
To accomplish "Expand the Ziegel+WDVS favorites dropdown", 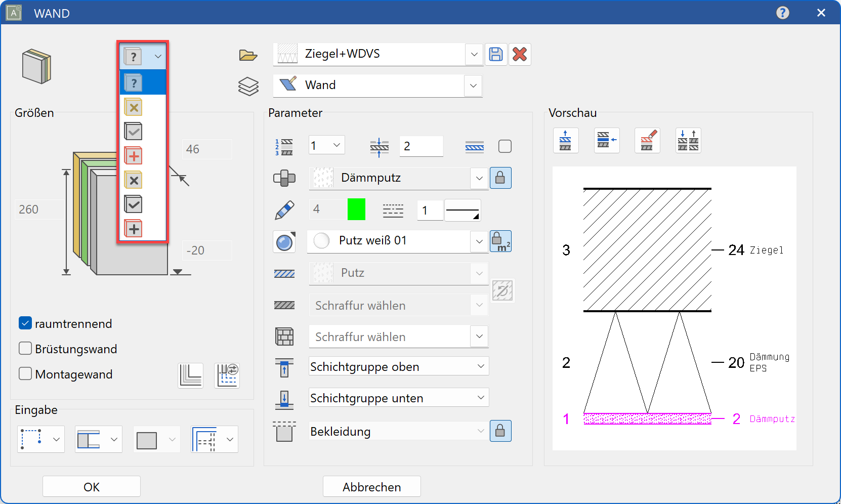I will (474, 54).
